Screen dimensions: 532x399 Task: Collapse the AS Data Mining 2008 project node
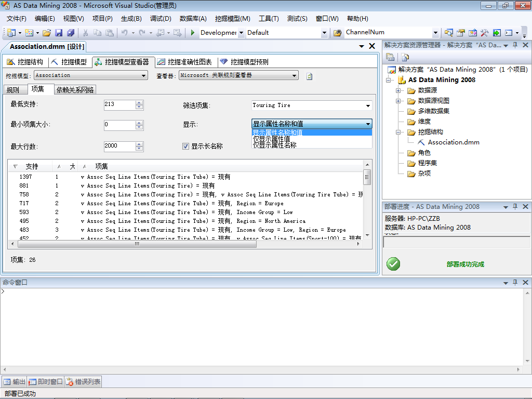[x=389, y=80]
